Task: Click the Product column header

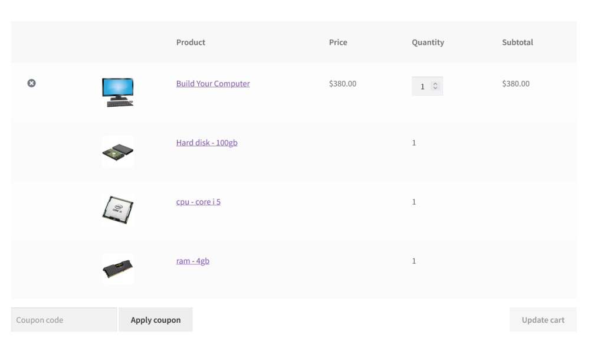Action: (x=191, y=42)
